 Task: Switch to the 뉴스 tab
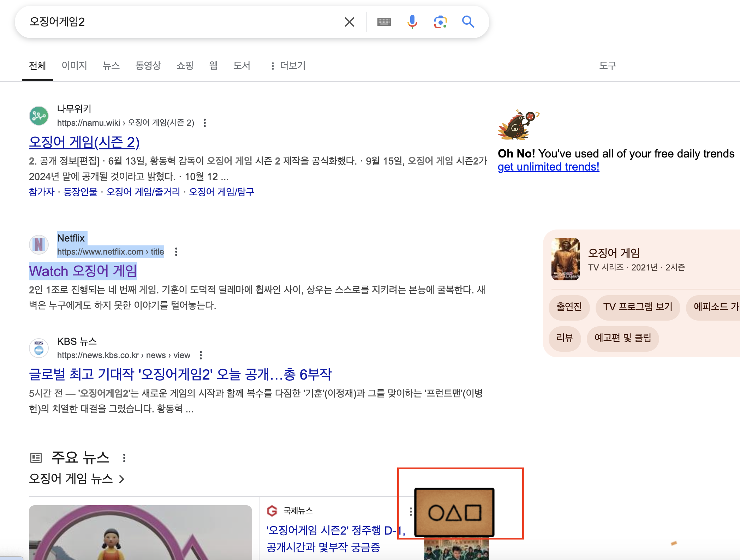pos(111,65)
